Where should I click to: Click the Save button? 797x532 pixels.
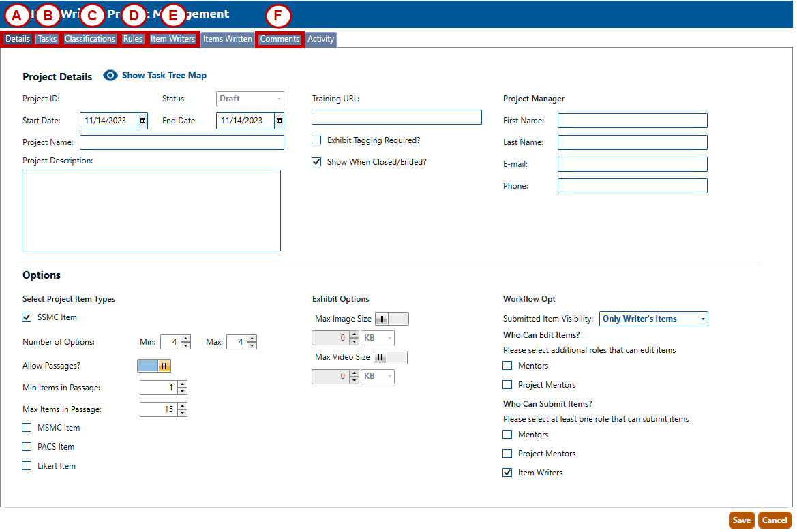coord(741,520)
